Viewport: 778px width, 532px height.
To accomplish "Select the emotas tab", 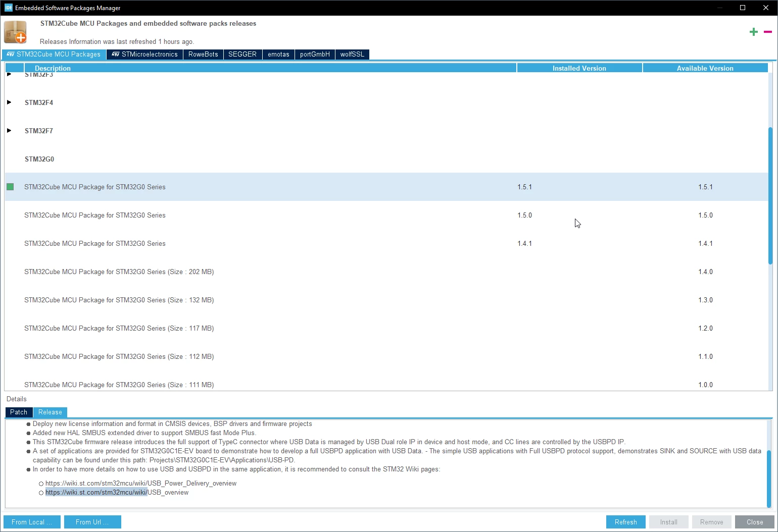I will tap(278, 55).
